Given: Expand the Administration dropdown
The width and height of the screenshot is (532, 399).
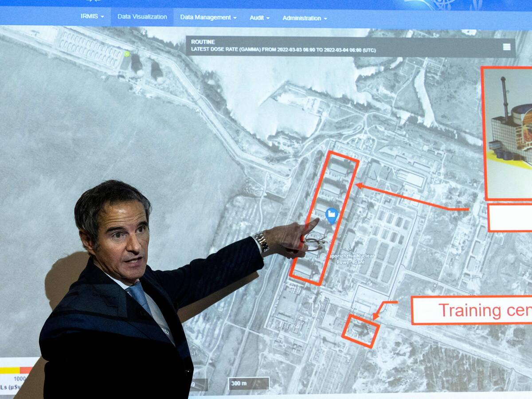Looking at the screenshot, I should coord(303,17).
